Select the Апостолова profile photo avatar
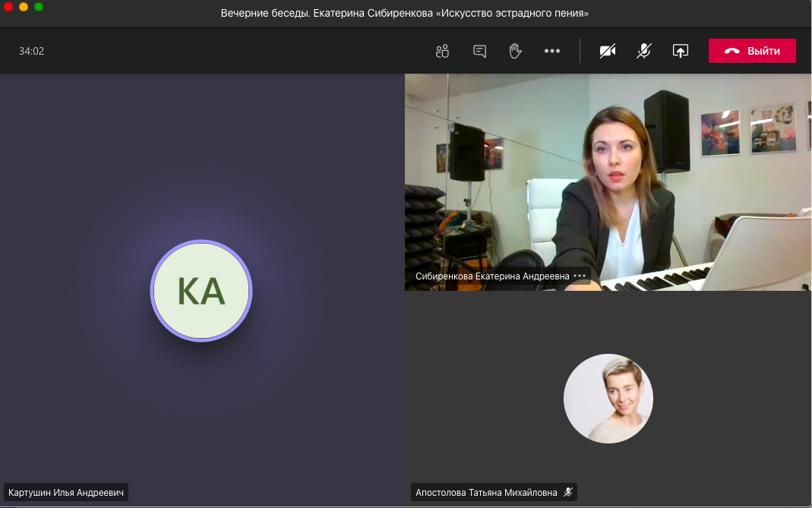Image resolution: width=812 pixels, height=508 pixels. 608,399
